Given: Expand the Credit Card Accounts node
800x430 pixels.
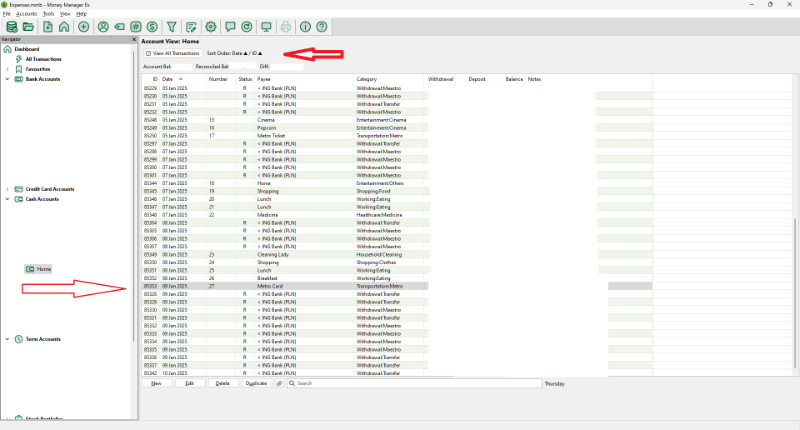Looking at the screenshot, I should pyautogui.click(x=7, y=189).
